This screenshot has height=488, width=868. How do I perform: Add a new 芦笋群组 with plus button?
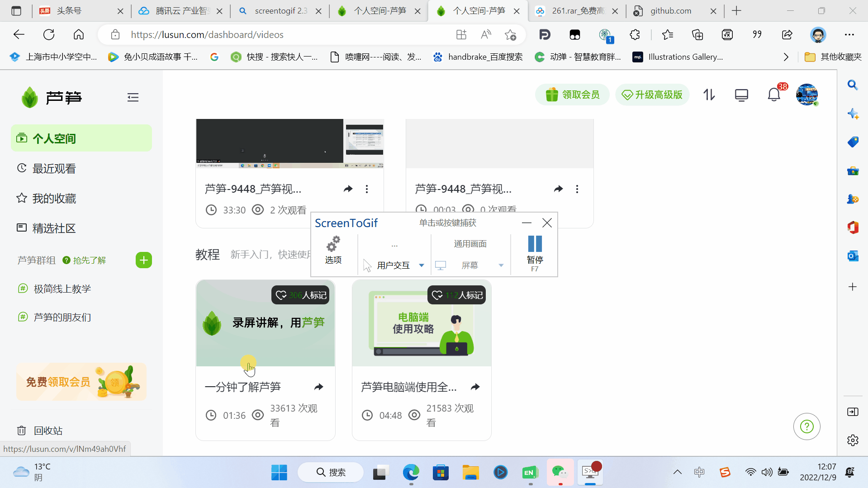tap(144, 260)
